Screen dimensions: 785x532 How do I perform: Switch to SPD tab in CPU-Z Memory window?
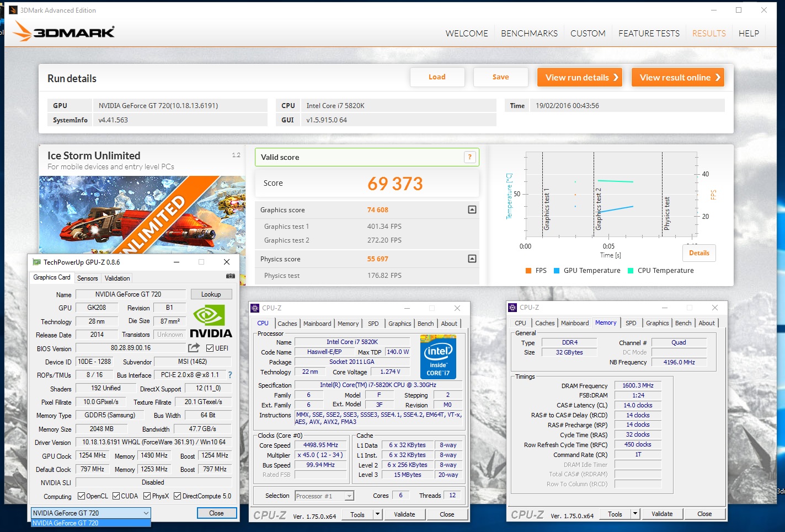(x=631, y=323)
